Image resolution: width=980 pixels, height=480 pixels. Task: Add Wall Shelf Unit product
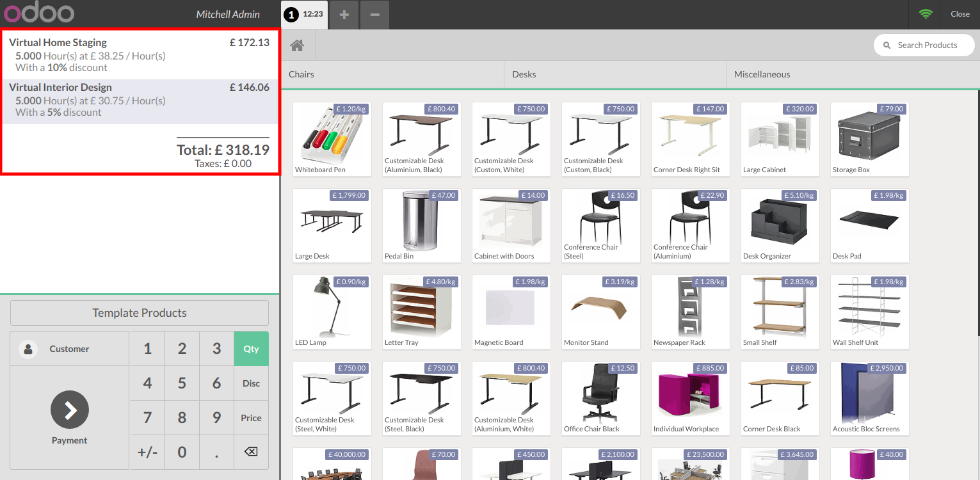tap(870, 312)
